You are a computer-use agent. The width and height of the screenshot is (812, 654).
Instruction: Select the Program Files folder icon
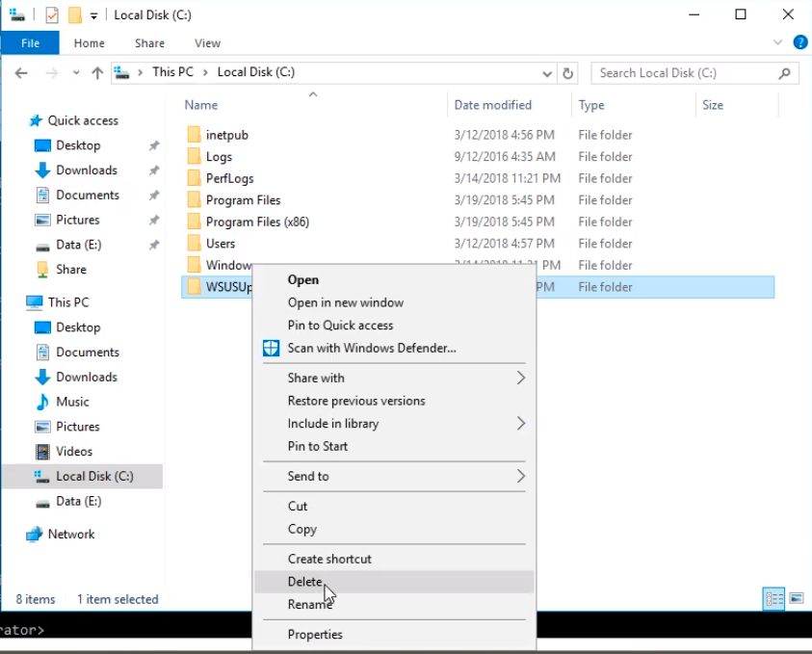tap(195, 200)
